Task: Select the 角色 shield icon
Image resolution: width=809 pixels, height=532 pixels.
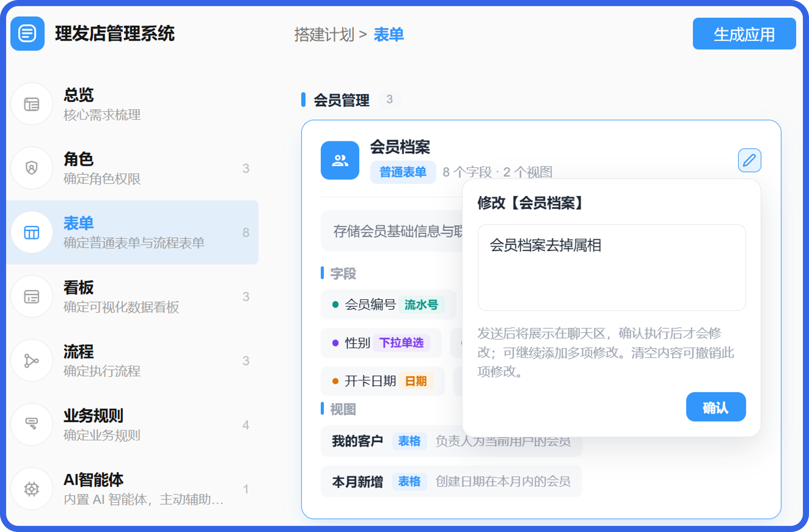Action: 31,168
